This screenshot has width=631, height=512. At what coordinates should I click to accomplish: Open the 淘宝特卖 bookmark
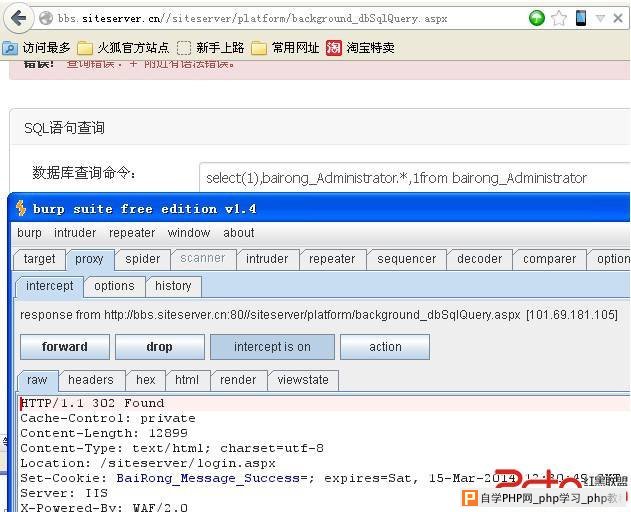pyautogui.click(x=360, y=48)
